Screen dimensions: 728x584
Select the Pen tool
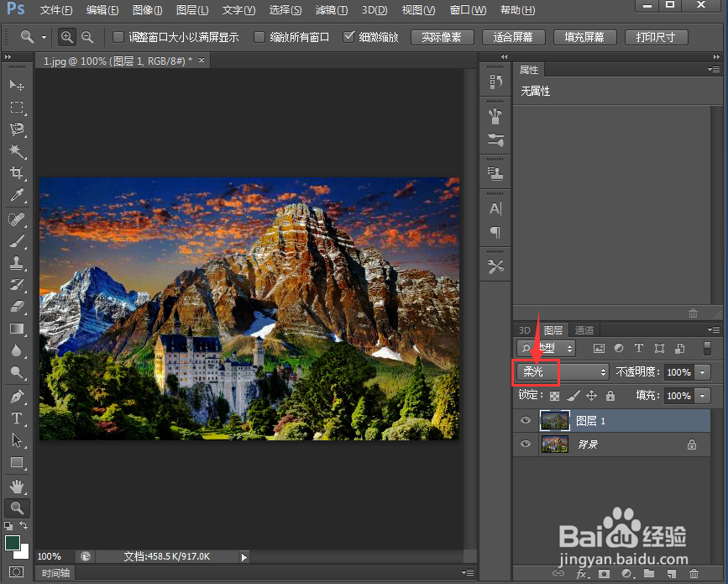coord(17,397)
